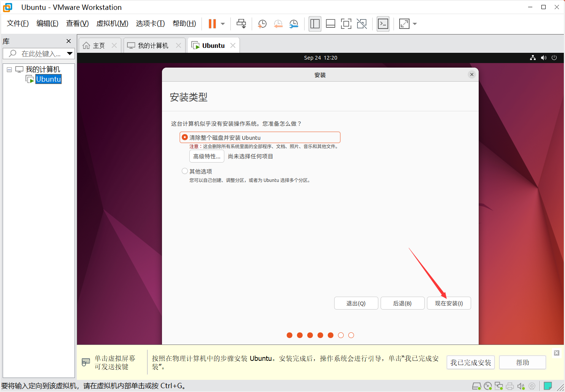
Task: Open the 选项卡(T) menu
Action: point(150,24)
